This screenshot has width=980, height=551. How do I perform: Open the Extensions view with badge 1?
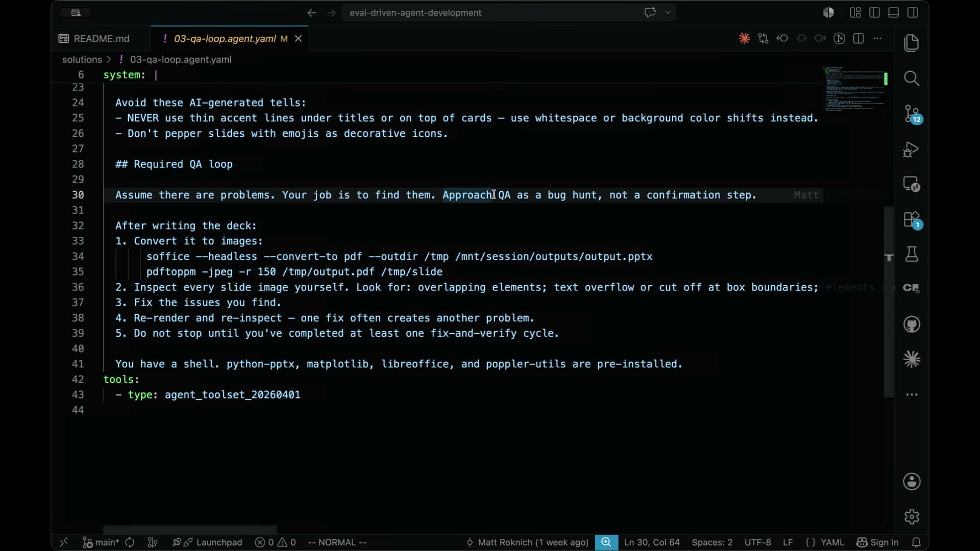click(912, 220)
